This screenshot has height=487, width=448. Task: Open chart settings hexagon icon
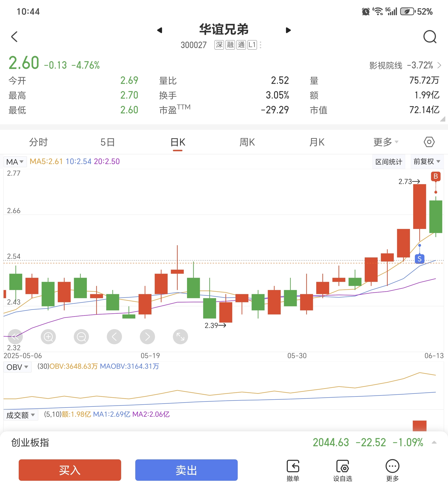point(429,142)
